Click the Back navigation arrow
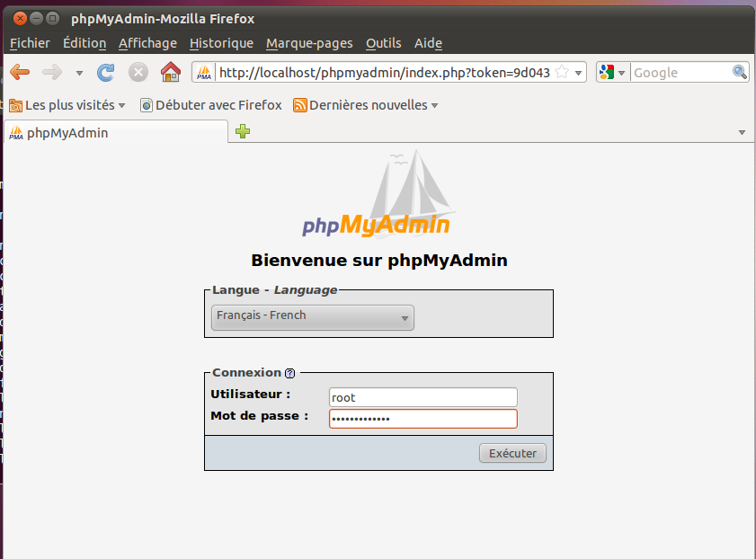Screen dimensions: 756x559 [20, 73]
